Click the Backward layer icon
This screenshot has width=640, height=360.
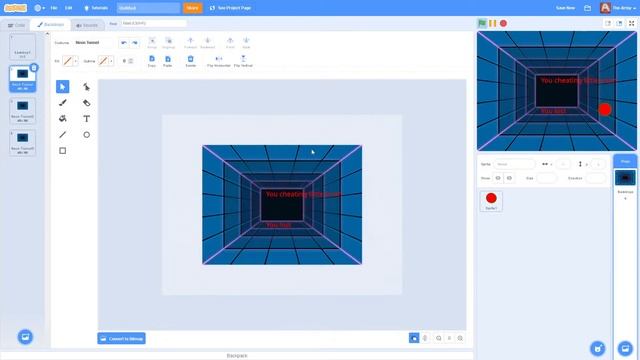point(207,42)
